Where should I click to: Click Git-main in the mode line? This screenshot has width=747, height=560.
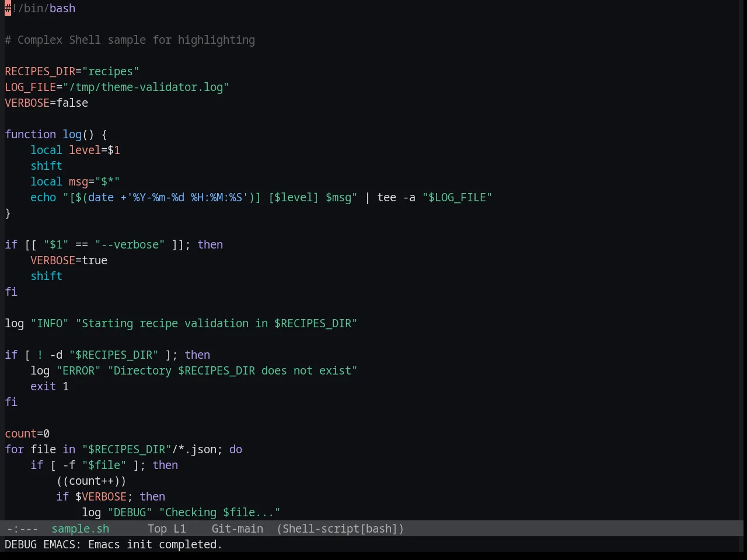237,528
